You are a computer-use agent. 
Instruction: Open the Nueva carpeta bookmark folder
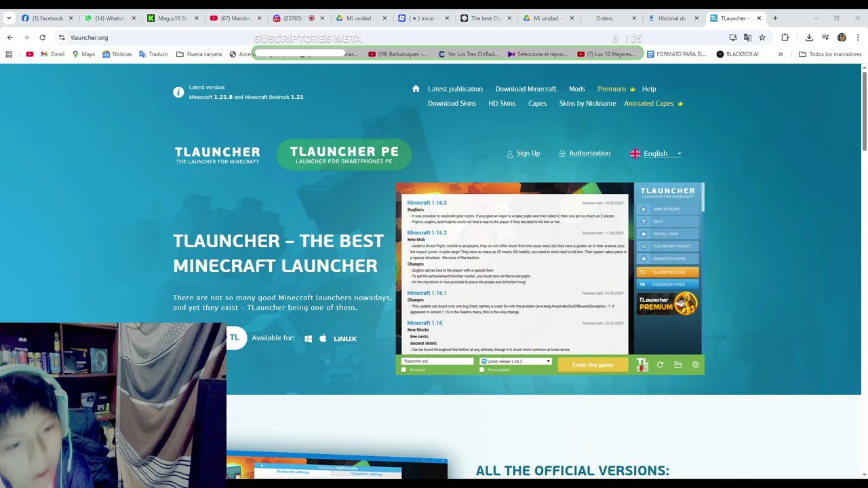pos(199,54)
